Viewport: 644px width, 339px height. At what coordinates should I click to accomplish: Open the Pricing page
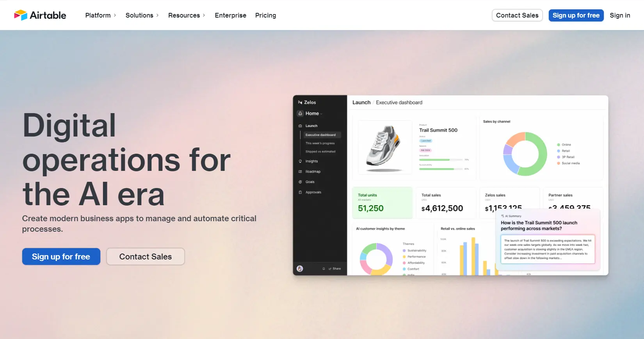click(x=266, y=15)
